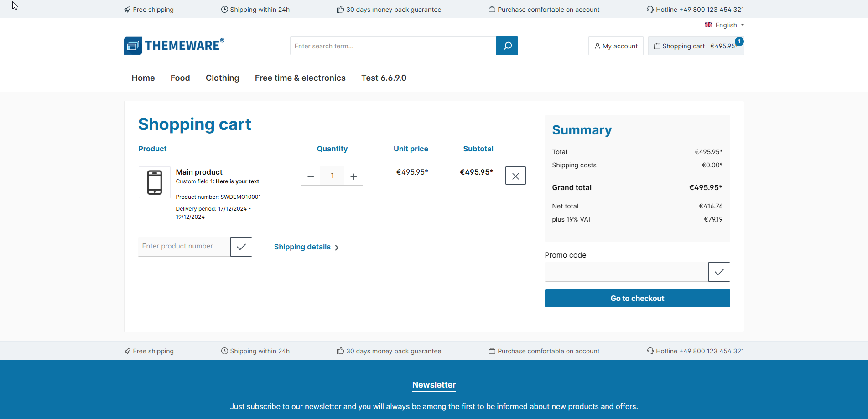Screen dimensions: 868x419
Task: Open the Food category
Action: click(180, 78)
